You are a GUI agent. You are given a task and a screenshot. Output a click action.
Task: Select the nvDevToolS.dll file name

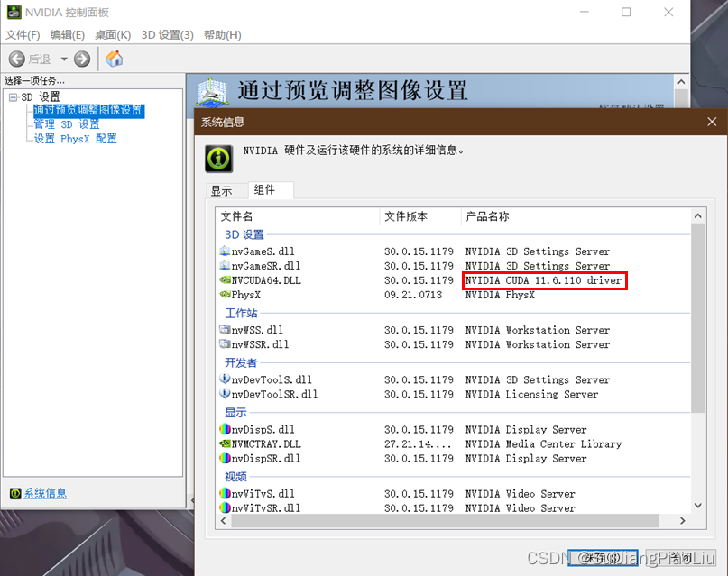pos(272,379)
